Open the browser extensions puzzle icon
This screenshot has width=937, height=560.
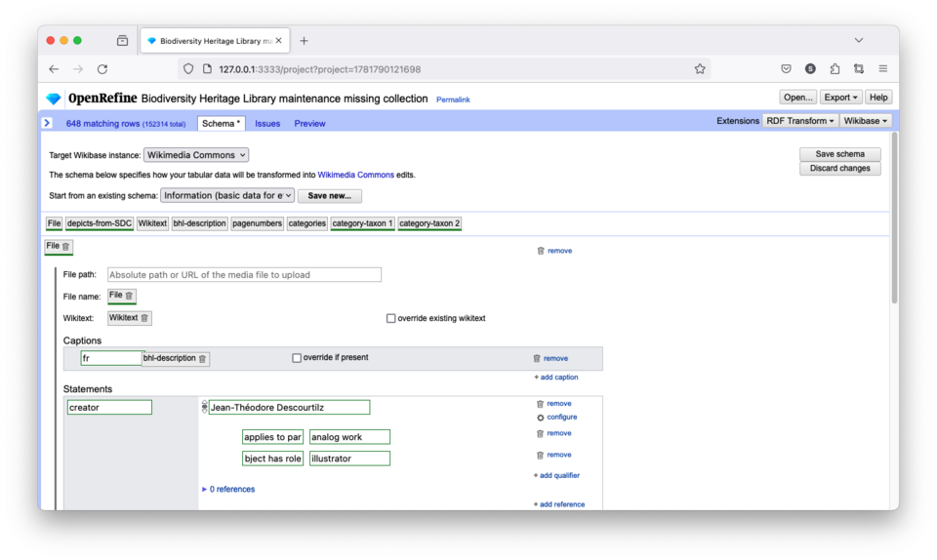point(835,69)
